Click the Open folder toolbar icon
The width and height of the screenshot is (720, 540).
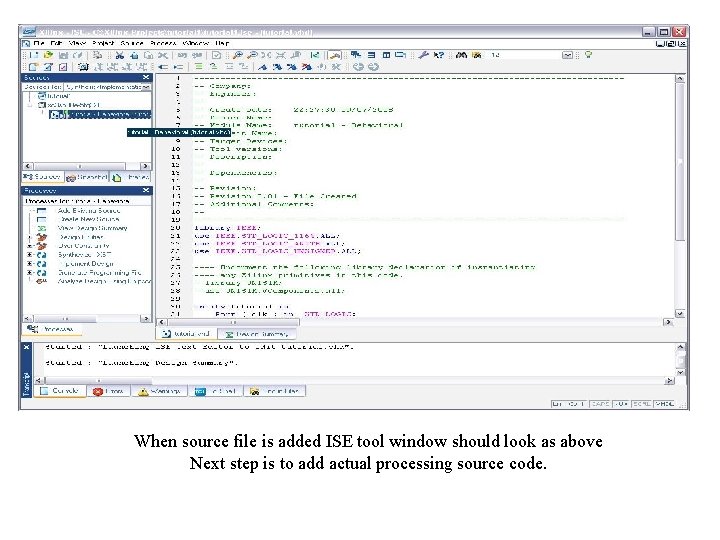tap(48, 55)
